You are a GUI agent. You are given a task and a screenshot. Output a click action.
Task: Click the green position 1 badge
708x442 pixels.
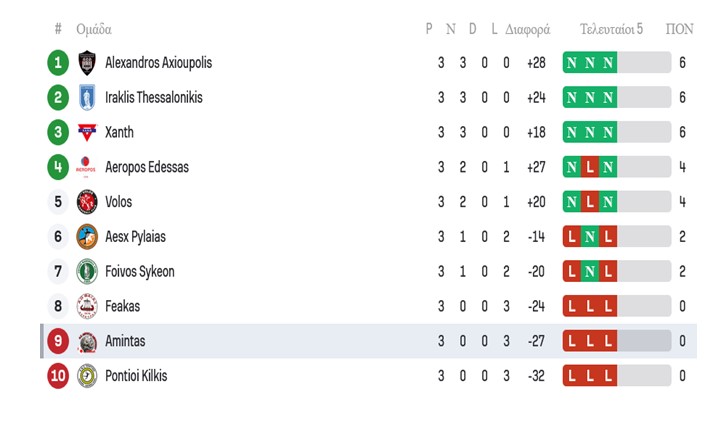coord(58,63)
